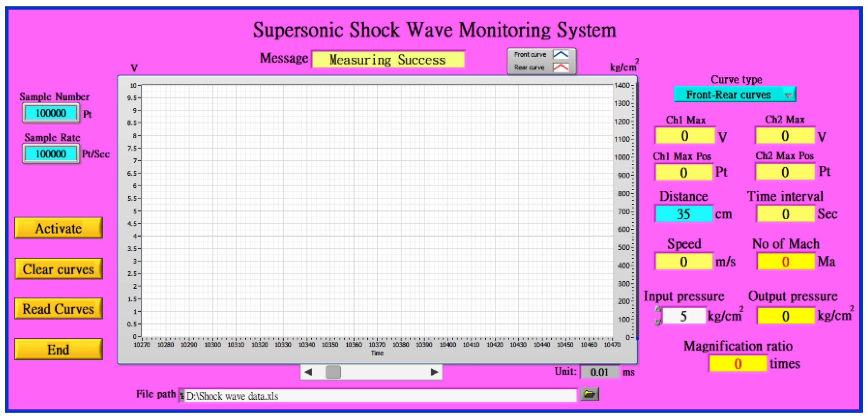Click the Unit field showing 0.01
The width and height of the screenshot is (868, 419).
coord(599,372)
